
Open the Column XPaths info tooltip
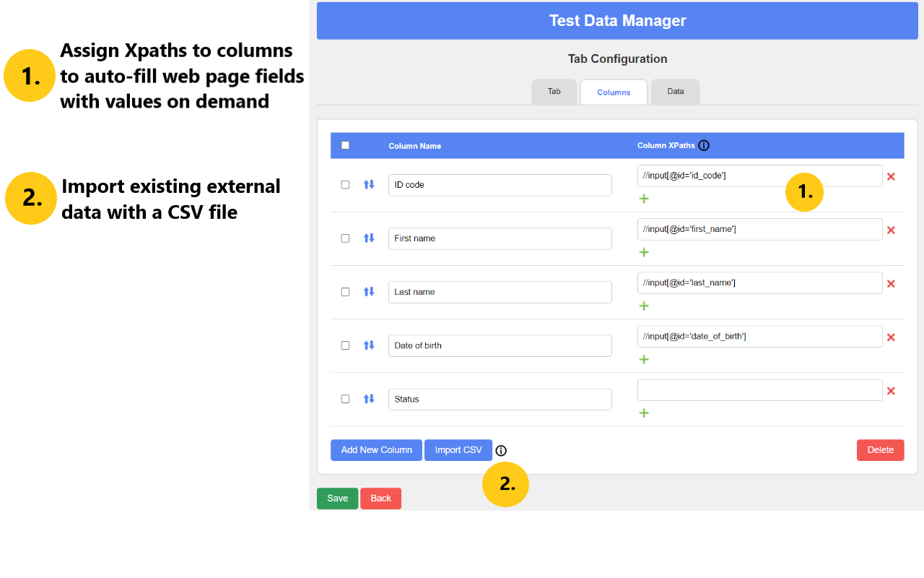[704, 145]
